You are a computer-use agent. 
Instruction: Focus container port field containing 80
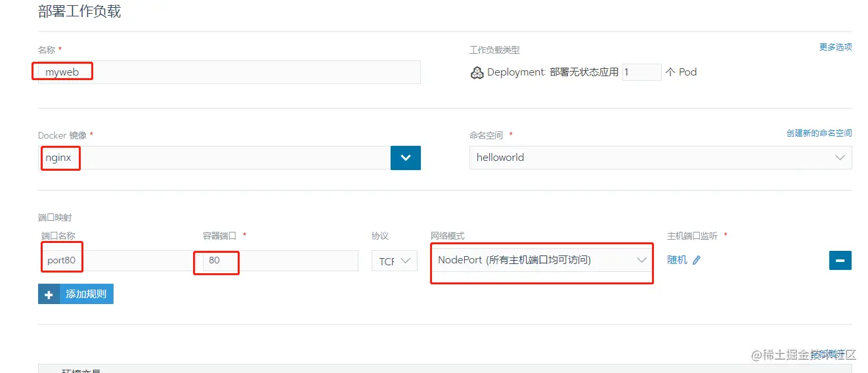pos(280,261)
